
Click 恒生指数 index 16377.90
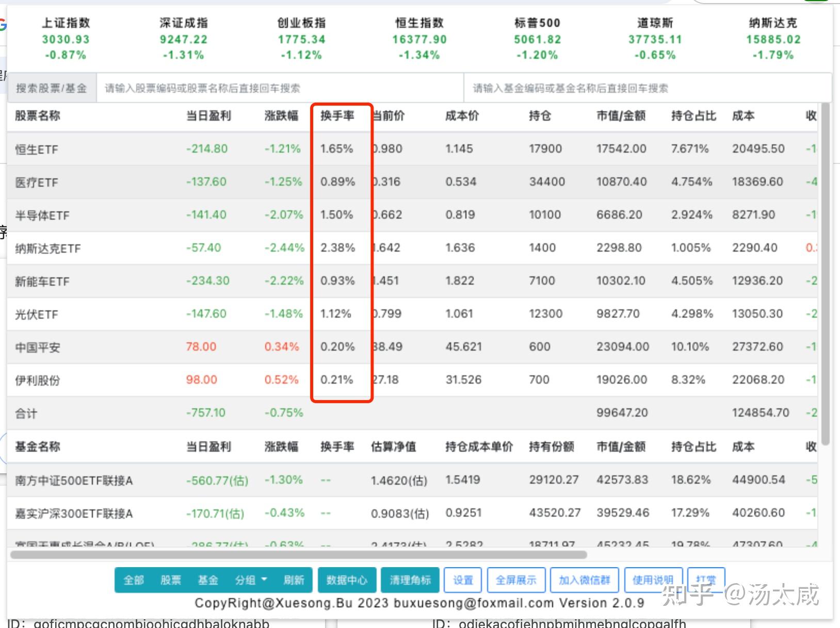[419, 39]
